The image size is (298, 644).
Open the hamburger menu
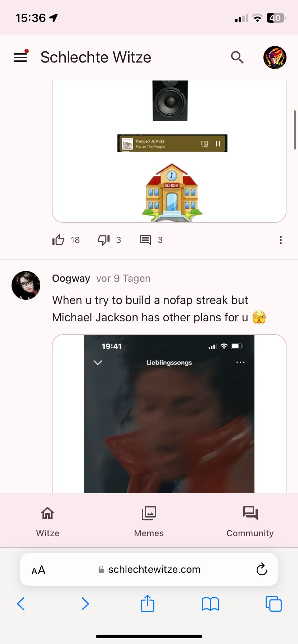(20, 57)
